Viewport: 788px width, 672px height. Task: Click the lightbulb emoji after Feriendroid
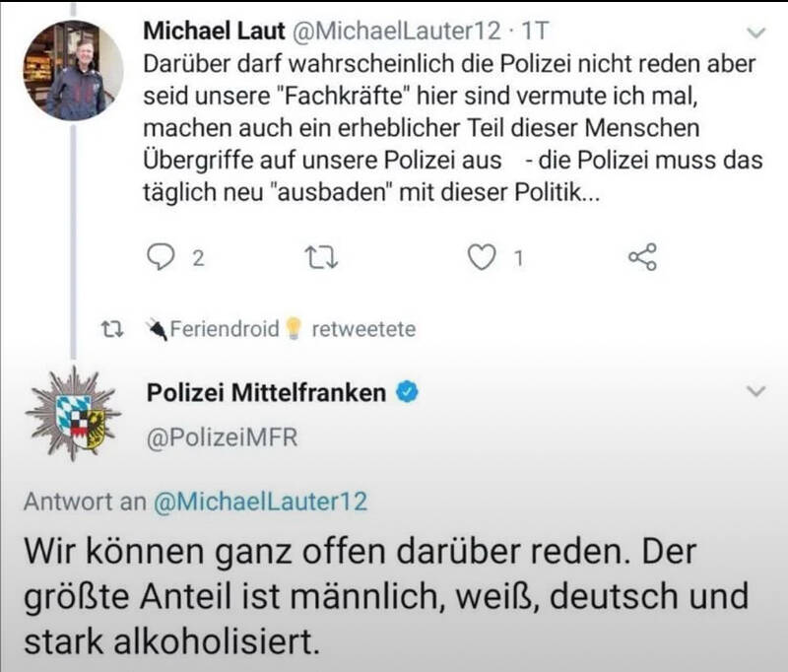(293, 328)
